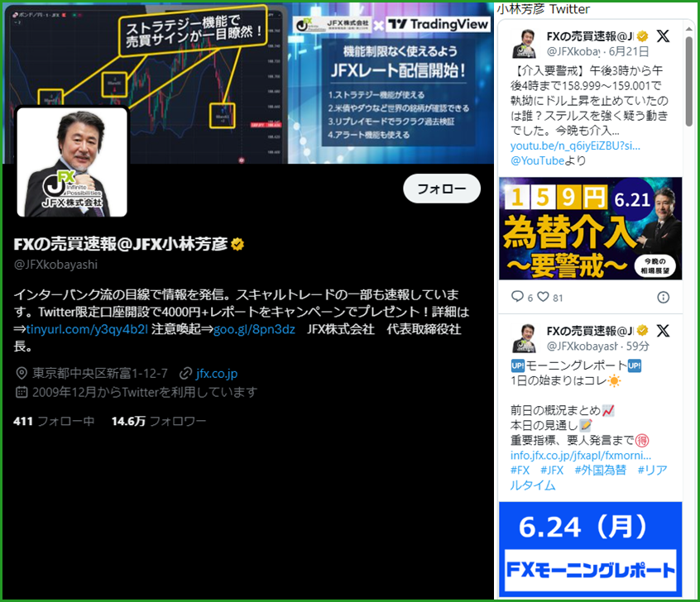
Task: Open the 14.6万 フォロワー followers list
Action: click(x=159, y=421)
